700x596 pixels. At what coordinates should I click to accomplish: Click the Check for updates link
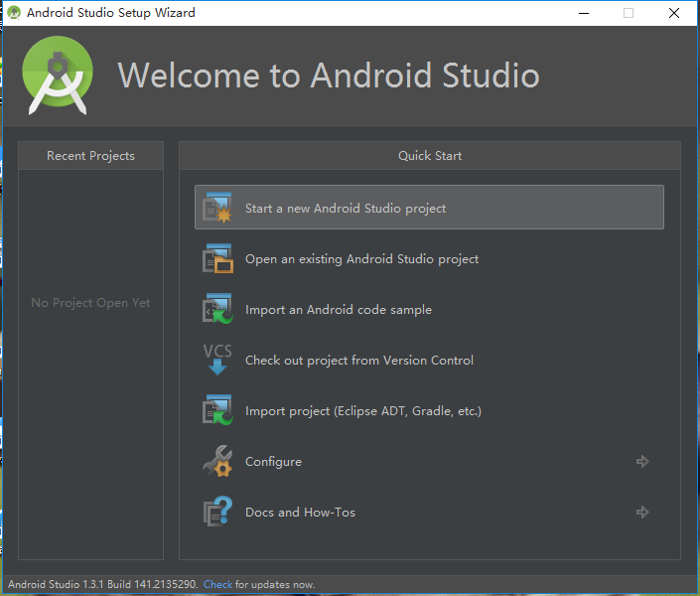pos(217,584)
